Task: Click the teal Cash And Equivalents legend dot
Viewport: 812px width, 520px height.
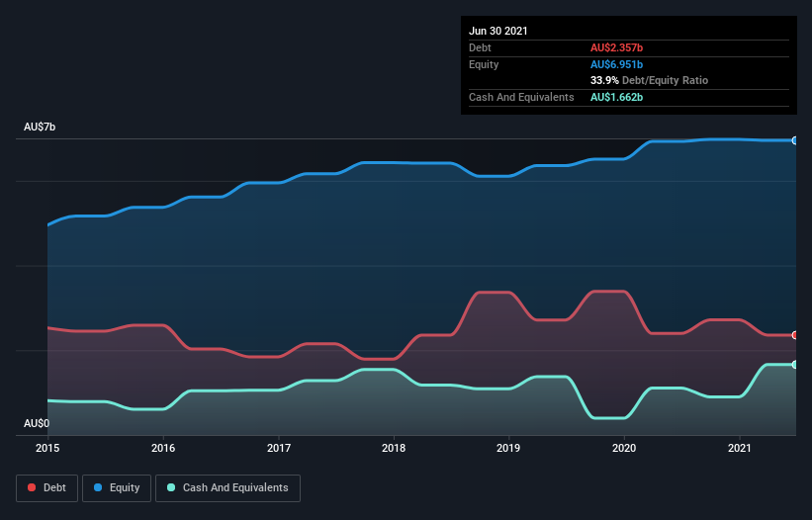Action: pyautogui.click(x=171, y=487)
